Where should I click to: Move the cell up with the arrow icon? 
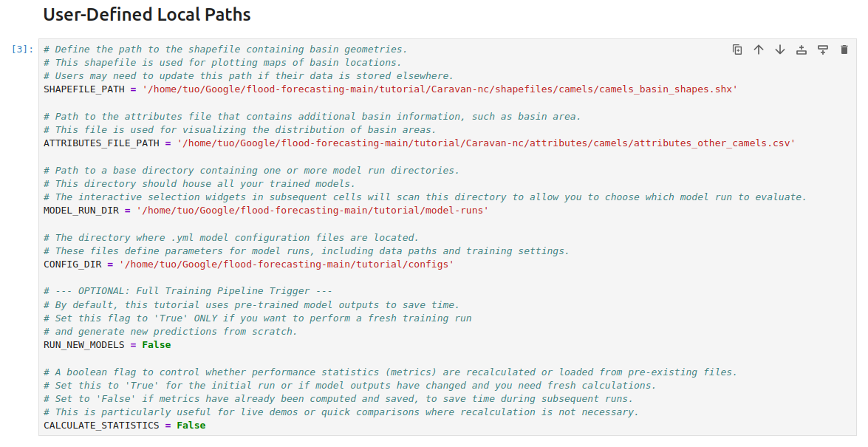pyautogui.click(x=759, y=50)
